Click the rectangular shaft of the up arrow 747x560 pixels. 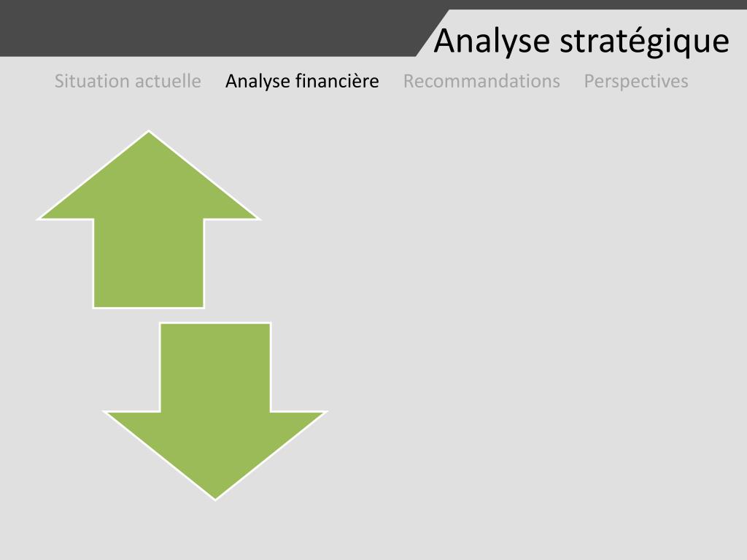149,263
